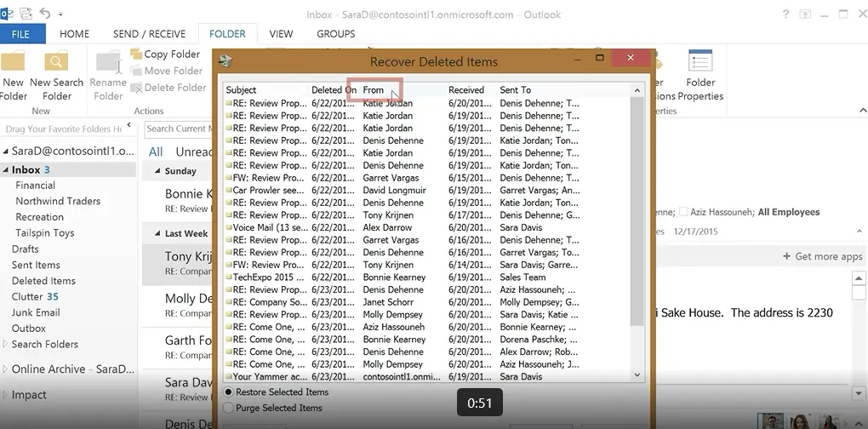The height and width of the screenshot is (429, 868).
Task: Click Get more apps link
Action: [x=823, y=256]
